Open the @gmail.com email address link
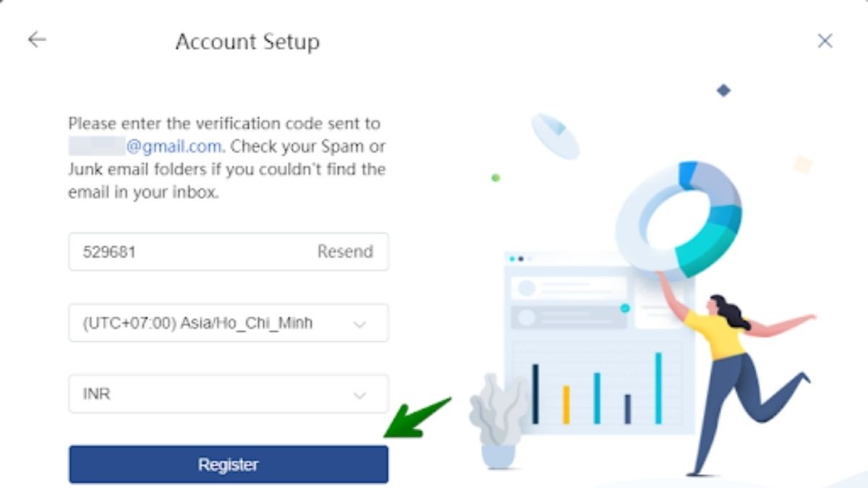Screen dimensions: 868x488 tap(174, 146)
